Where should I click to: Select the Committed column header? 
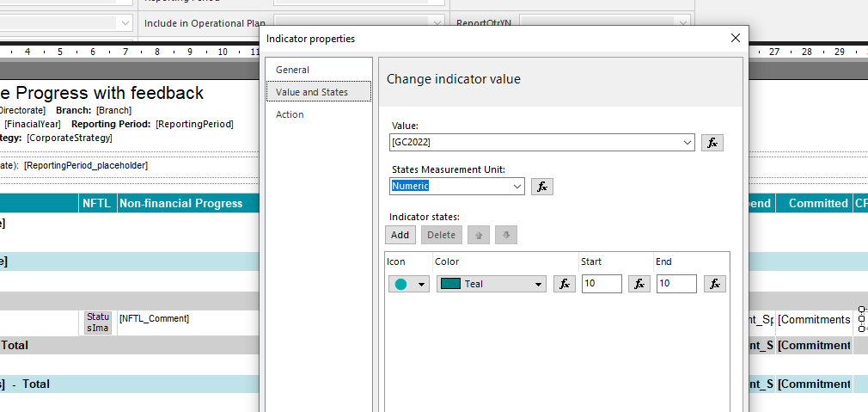tap(818, 203)
